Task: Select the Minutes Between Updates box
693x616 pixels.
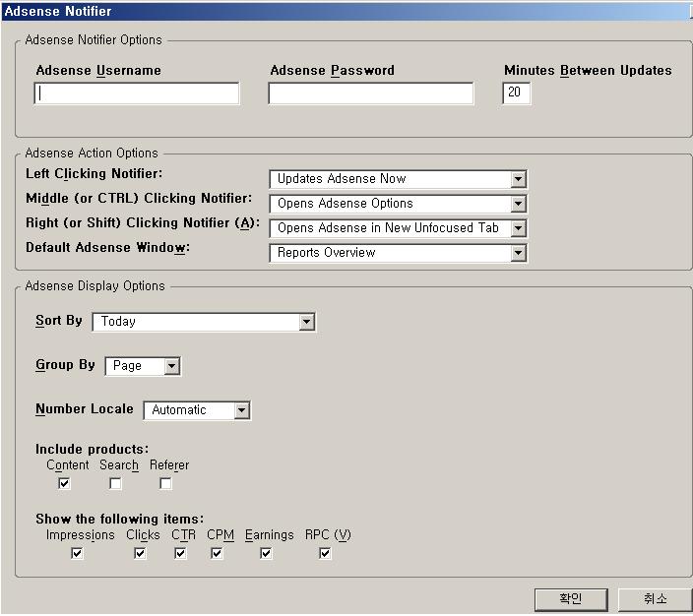Action: (x=516, y=92)
